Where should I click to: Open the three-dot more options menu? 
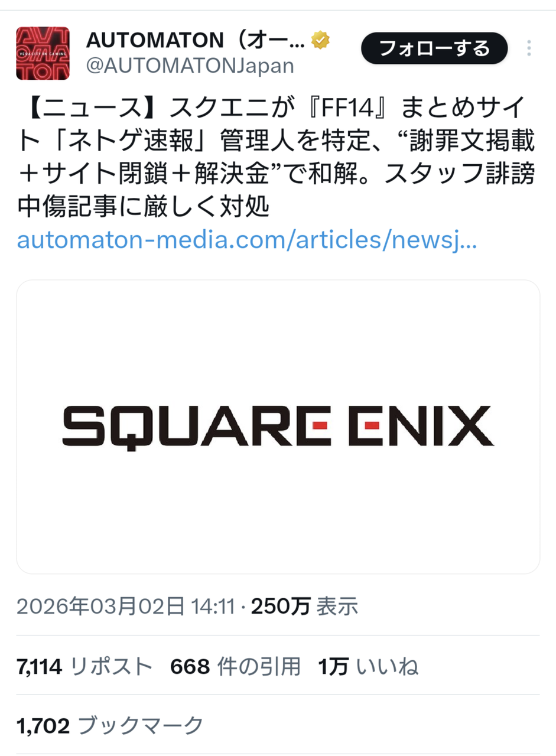[x=529, y=48]
